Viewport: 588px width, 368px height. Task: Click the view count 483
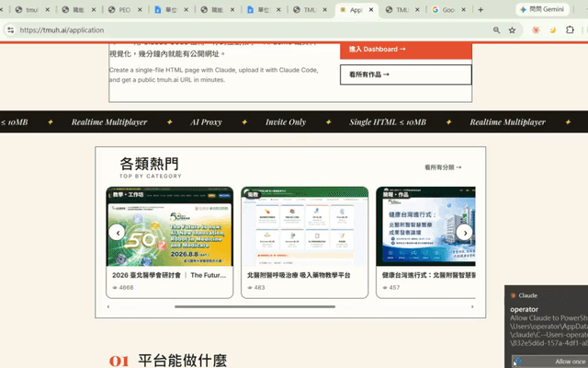pos(259,288)
